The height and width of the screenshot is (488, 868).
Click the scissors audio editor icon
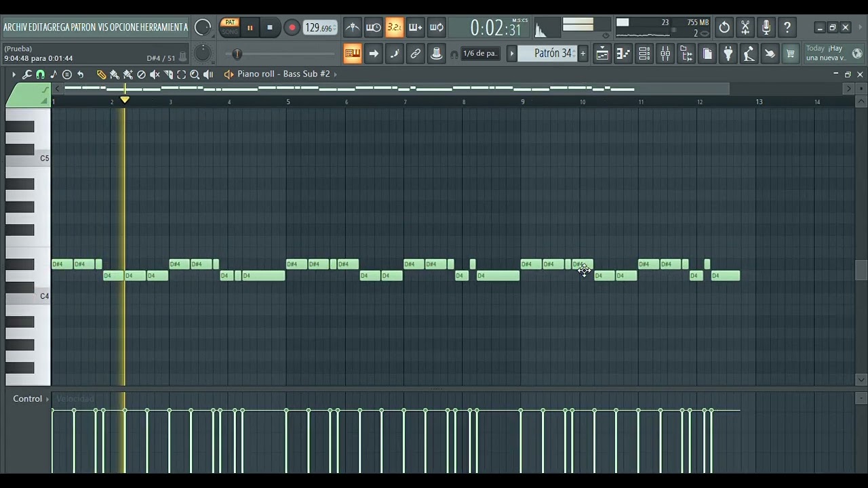pyautogui.click(x=745, y=28)
